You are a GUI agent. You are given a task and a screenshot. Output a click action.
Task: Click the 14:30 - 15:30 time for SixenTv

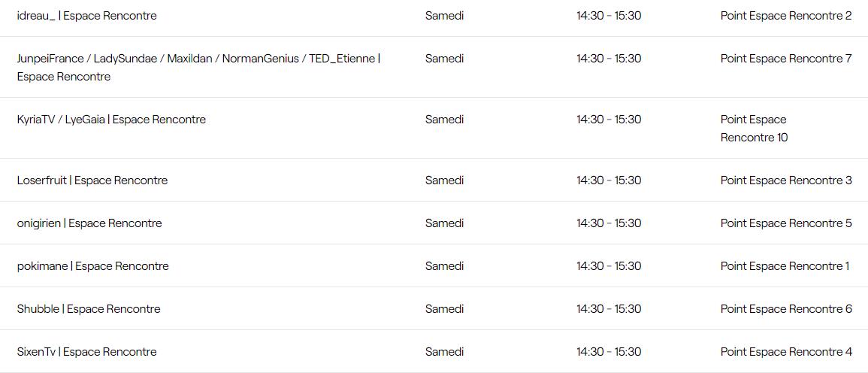[x=609, y=352]
